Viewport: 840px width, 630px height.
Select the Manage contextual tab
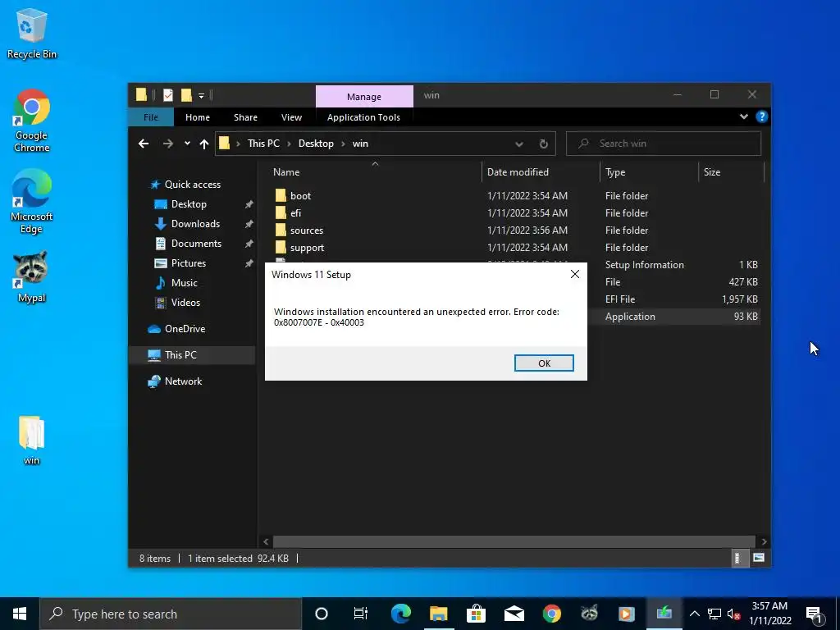click(364, 97)
